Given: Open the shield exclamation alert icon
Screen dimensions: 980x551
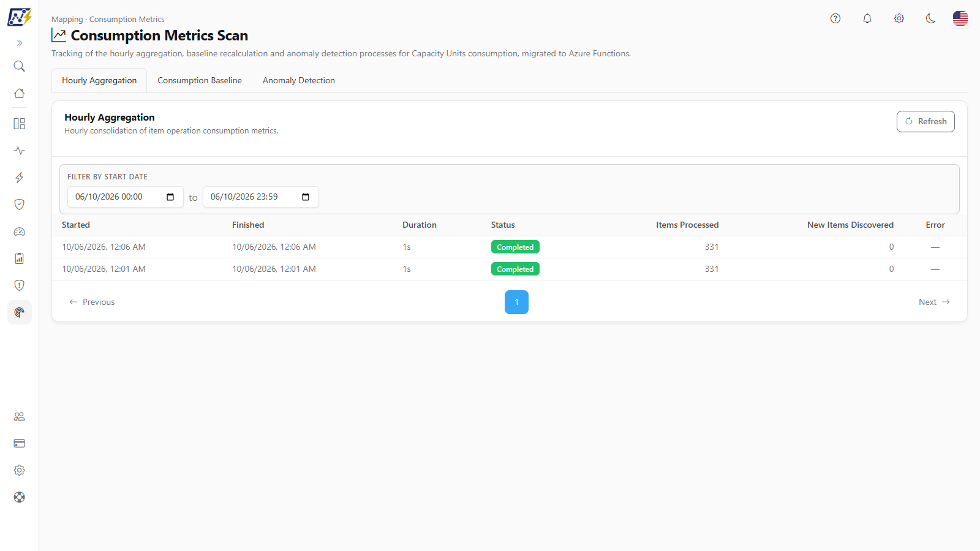Looking at the screenshot, I should 20,285.
